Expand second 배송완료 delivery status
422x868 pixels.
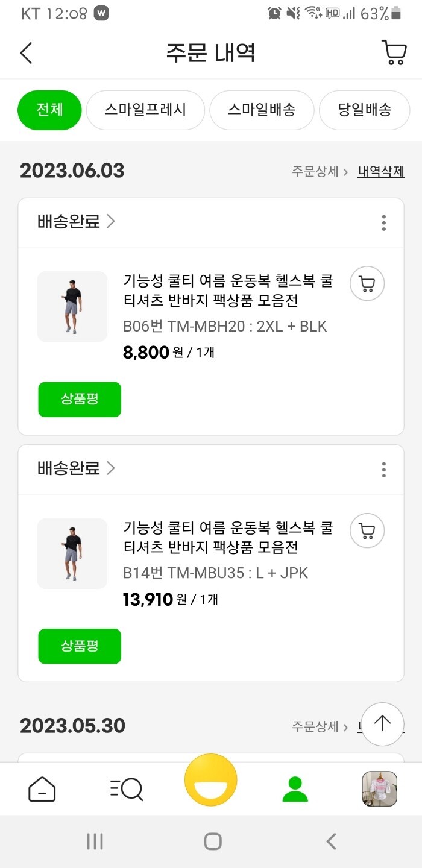click(x=77, y=468)
